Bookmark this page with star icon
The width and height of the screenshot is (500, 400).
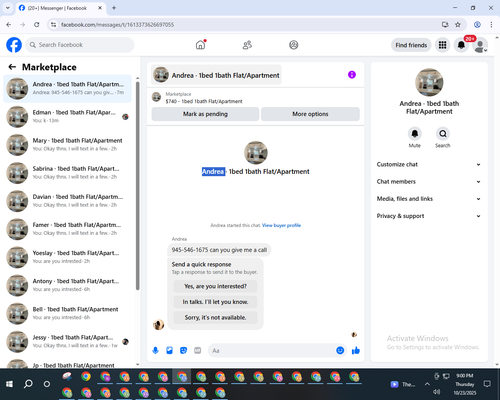[458, 25]
